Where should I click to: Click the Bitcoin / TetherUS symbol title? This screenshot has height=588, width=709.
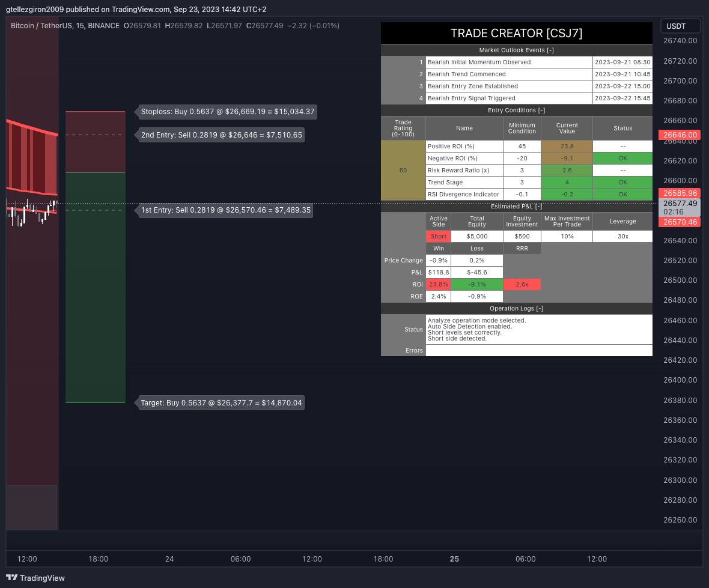(65, 26)
